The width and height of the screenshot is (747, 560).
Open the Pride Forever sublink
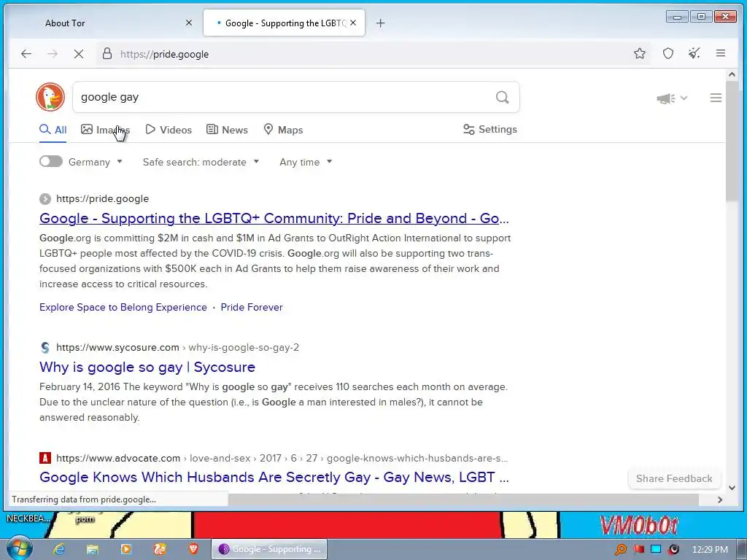pyautogui.click(x=252, y=307)
